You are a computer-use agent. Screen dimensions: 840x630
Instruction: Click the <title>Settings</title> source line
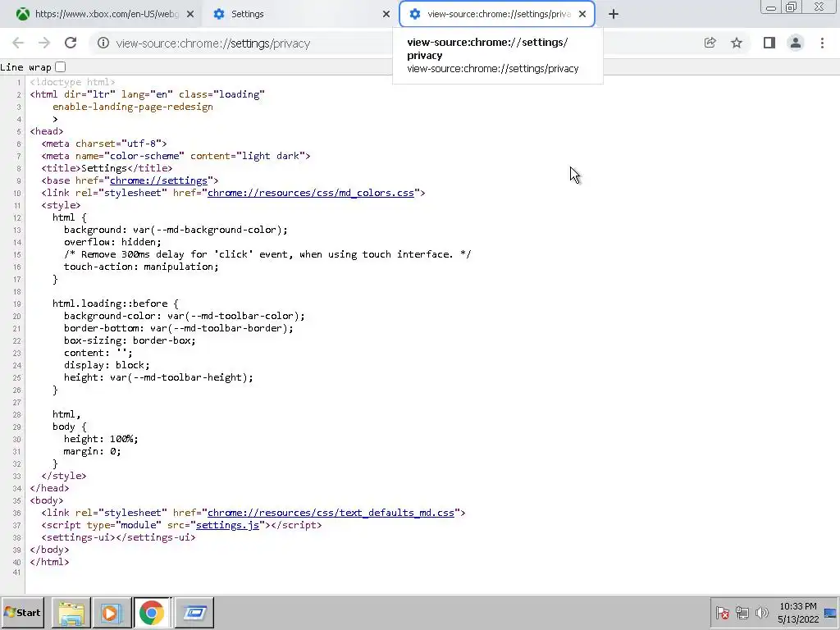click(x=107, y=168)
